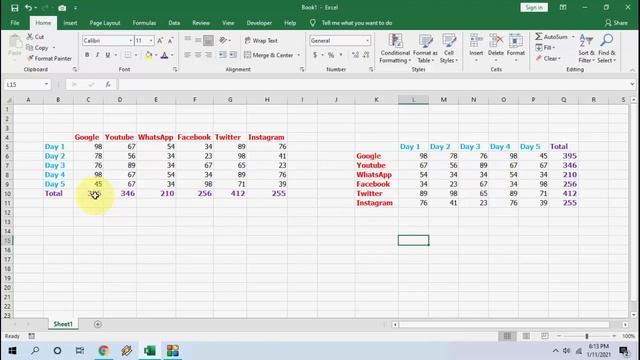
Task: Switch to the Developer tab
Action: pos(259,23)
